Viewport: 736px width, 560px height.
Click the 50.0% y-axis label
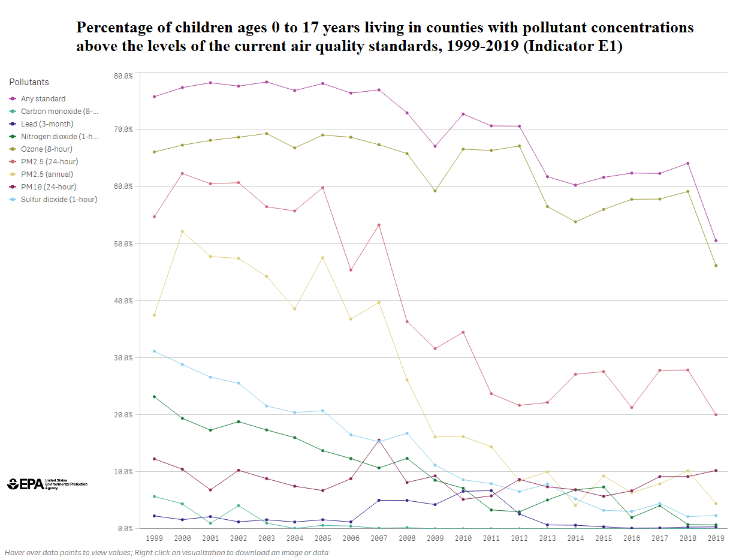[123, 244]
